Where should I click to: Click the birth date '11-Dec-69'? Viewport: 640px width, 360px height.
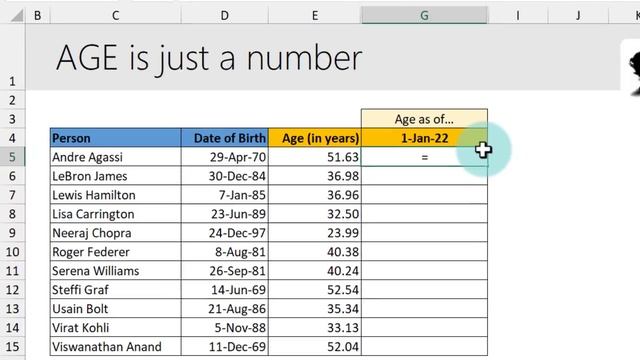[224, 347]
